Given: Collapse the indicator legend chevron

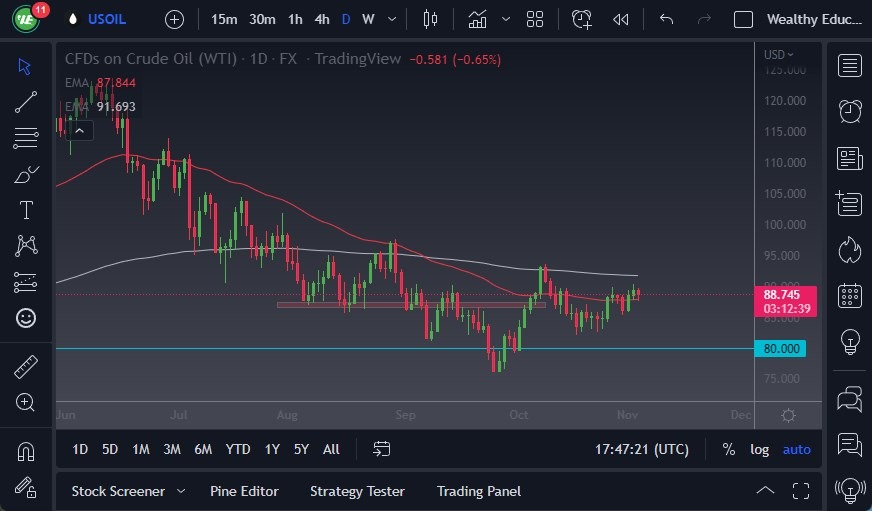Looking at the screenshot, I should coord(80,130).
